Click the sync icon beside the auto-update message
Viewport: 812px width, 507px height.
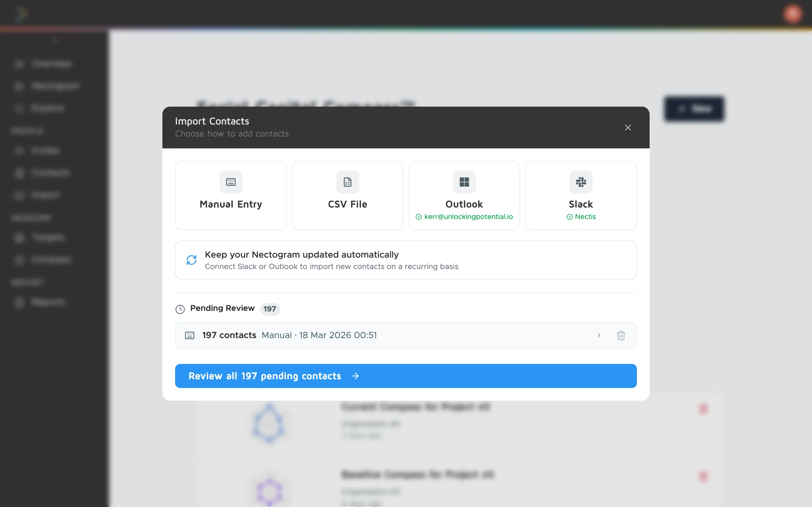coord(191,260)
